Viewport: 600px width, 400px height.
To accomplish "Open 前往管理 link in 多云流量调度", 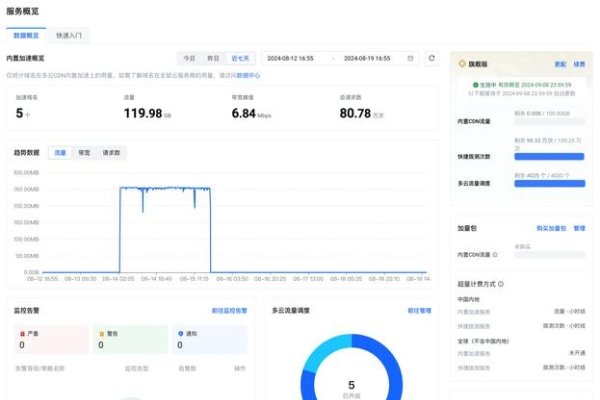I will point(419,310).
